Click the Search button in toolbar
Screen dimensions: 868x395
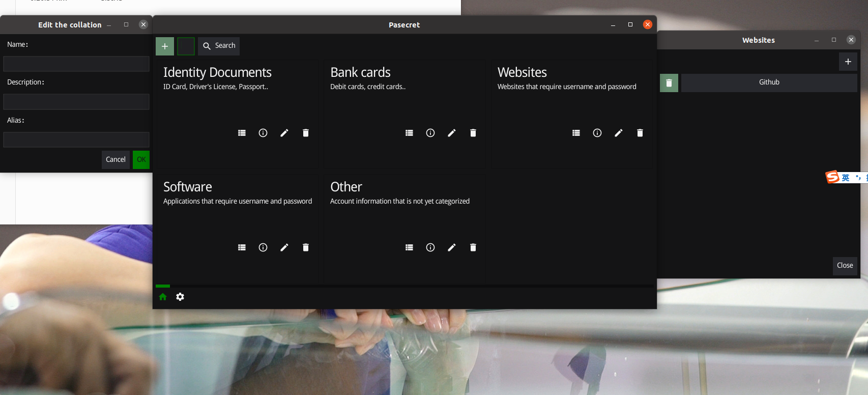219,46
